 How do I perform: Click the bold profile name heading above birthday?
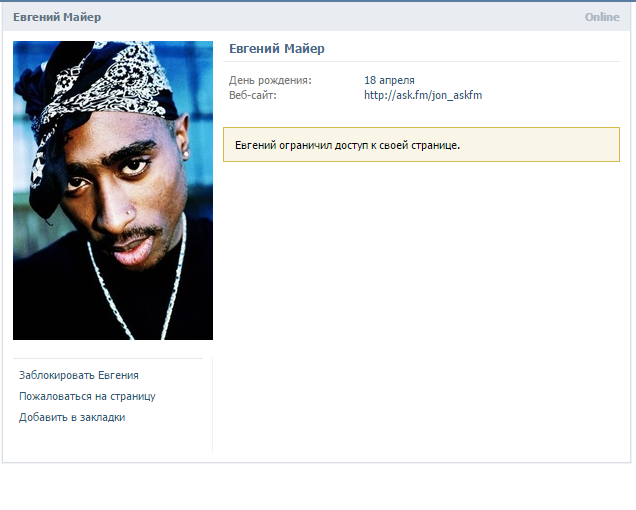[x=277, y=49]
